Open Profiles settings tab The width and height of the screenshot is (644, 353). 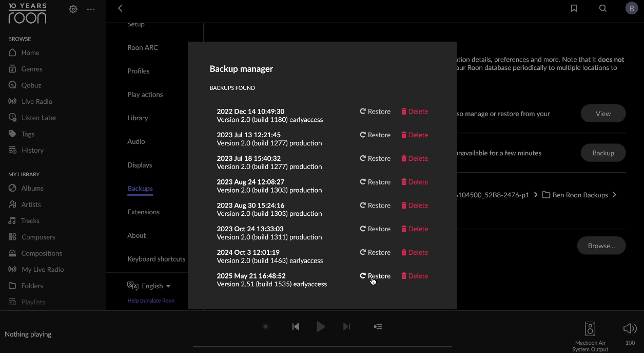[x=139, y=71]
